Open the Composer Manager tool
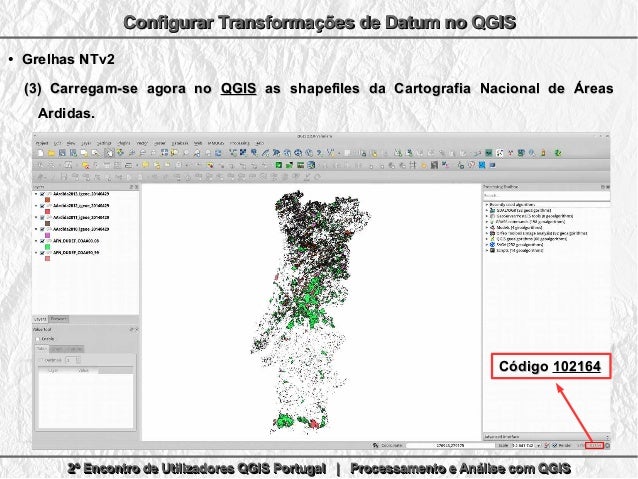Screen dimensions: 638x479 [x=95, y=153]
